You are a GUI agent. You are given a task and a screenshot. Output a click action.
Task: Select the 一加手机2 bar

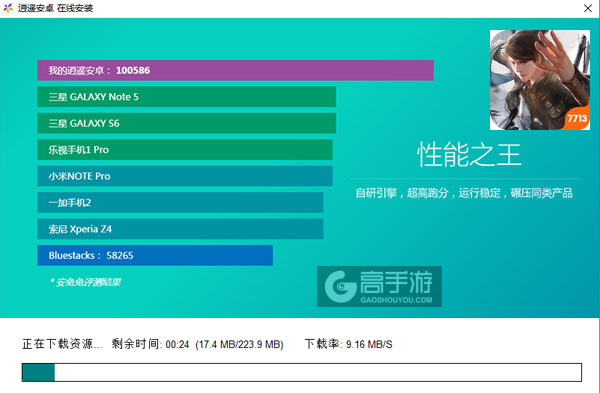pos(180,202)
